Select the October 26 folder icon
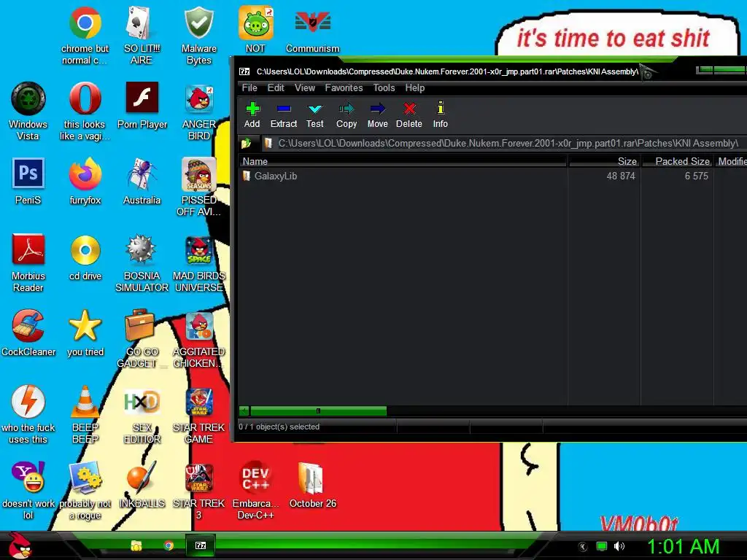This screenshot has width=747, height=560. (312, 484)
